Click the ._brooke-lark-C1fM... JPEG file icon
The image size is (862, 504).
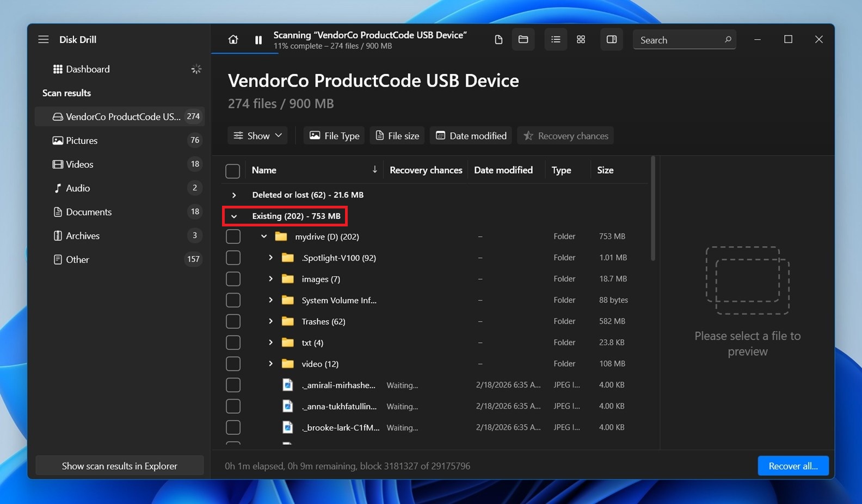coord(288,427)
